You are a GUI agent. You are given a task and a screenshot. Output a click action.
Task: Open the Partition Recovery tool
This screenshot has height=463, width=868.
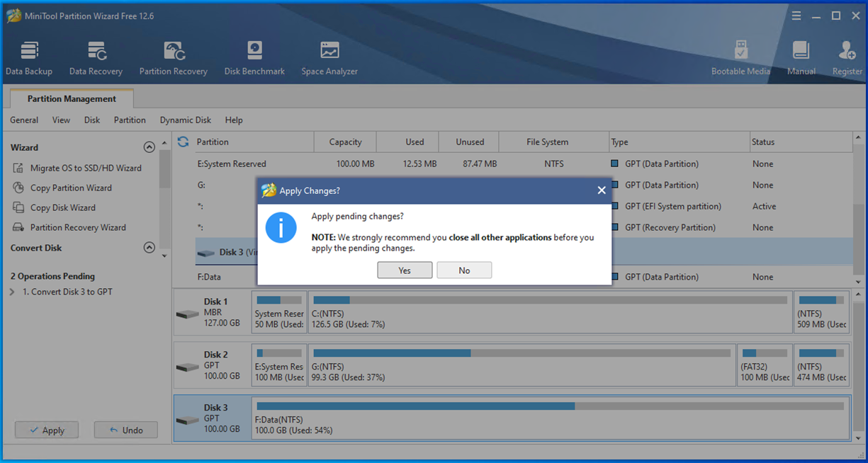click(x=174, y=58)
